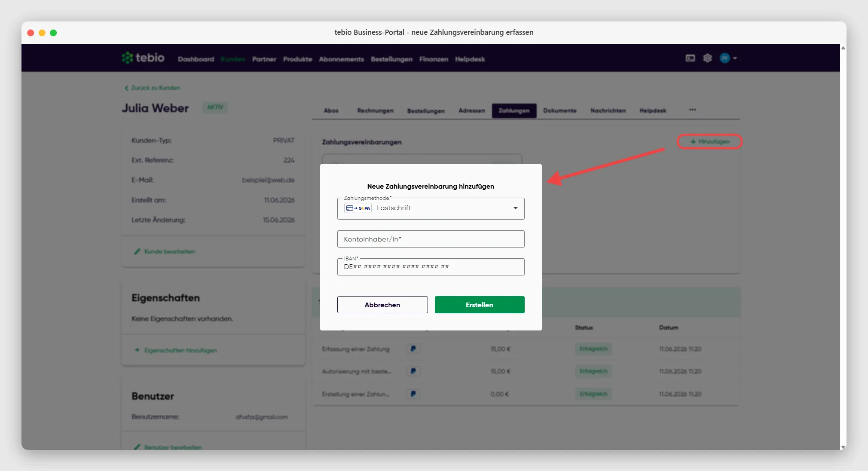
Task: Click the Hinzufügen add button
Action: (x=709, y=141)
